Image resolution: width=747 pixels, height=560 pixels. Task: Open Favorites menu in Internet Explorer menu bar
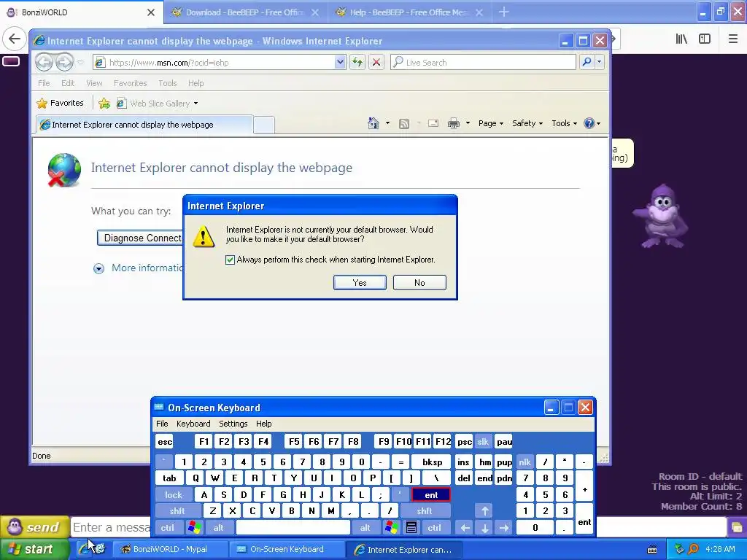pyautogui.click(x=130, y=83)
